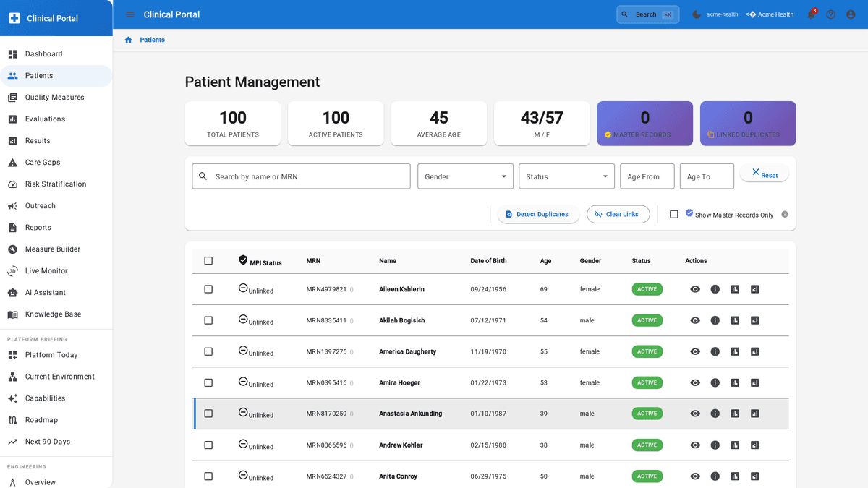Enable Show Master Records Only
868x488 pixels.
(674, 214)
